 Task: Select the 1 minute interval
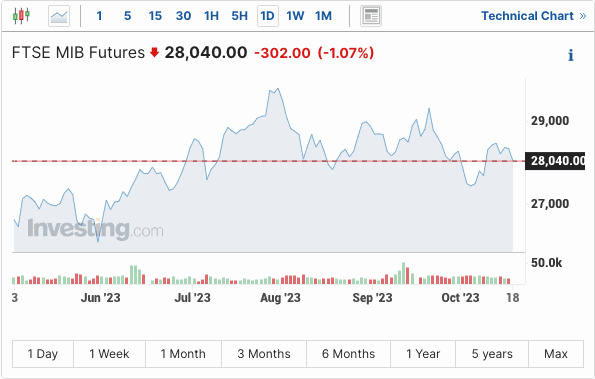tap(99, 16)
